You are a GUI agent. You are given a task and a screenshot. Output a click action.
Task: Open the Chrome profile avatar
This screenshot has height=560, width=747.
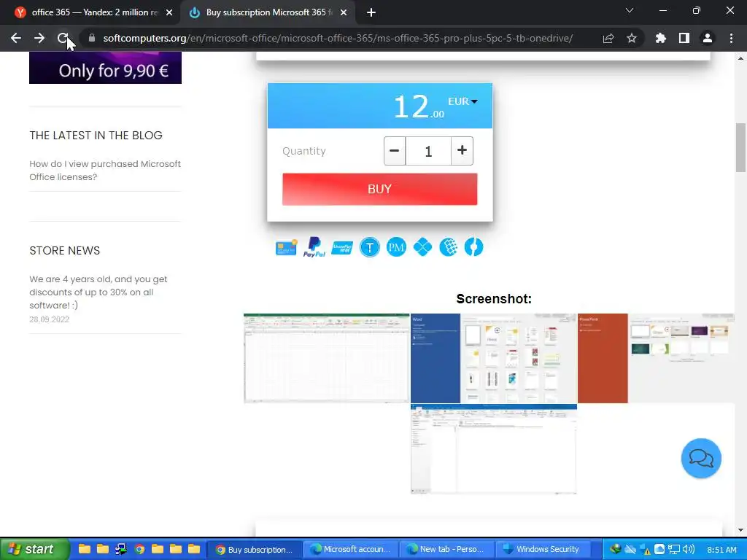coord(708,38)
